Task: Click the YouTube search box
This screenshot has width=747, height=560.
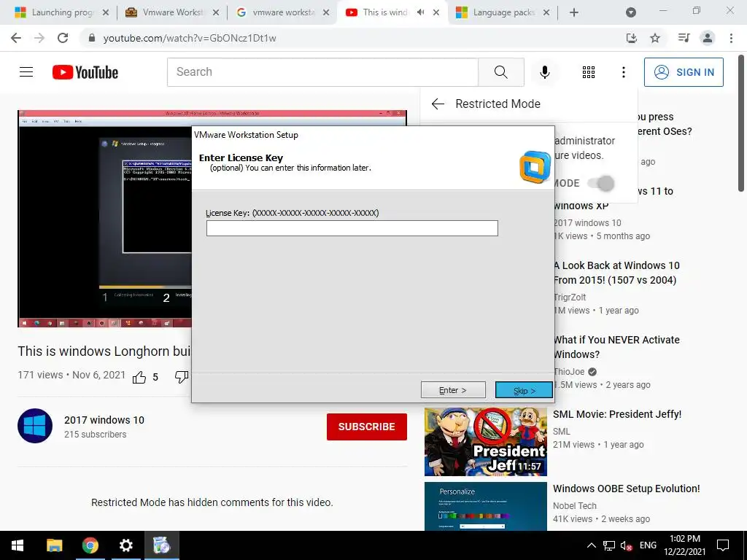Action: 322,72
